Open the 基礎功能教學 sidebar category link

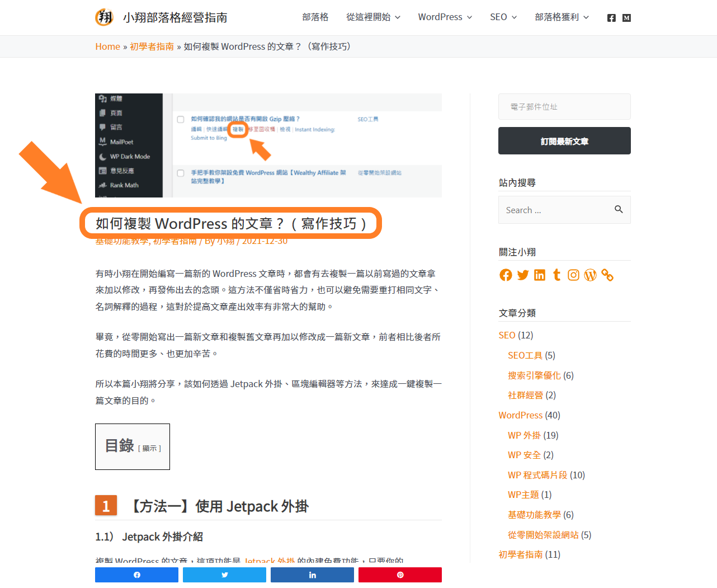pyautogui.click(x=534, y=515)
